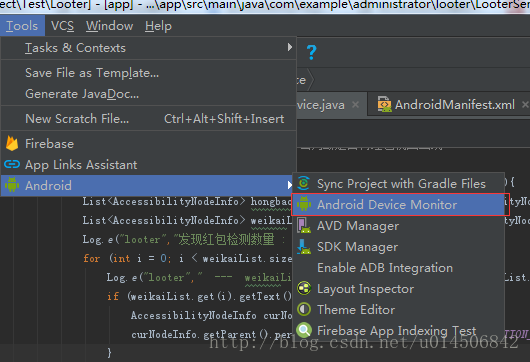Click the green Android robot icon
This screenshot has height=362, width=530.
tap(12, 185)
